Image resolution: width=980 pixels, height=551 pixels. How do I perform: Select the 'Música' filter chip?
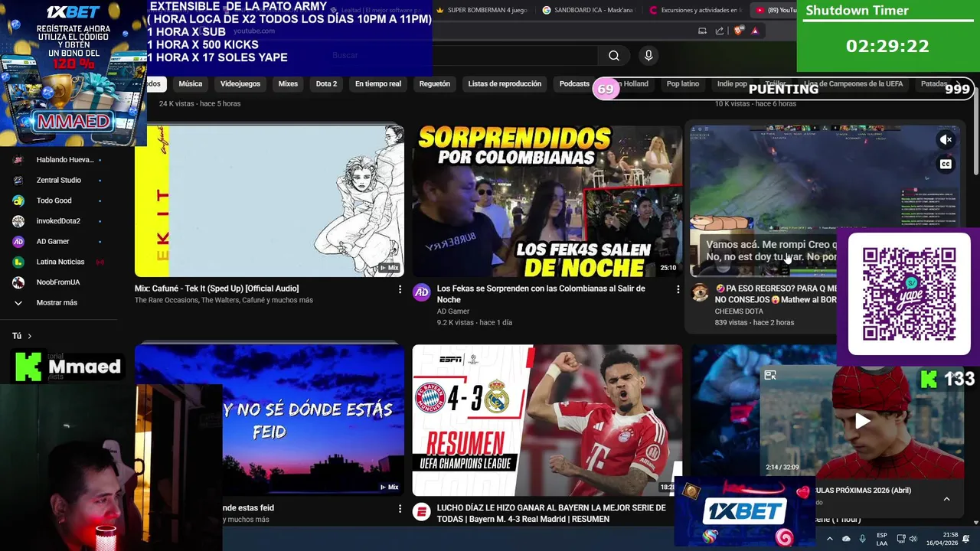[191, 83]
